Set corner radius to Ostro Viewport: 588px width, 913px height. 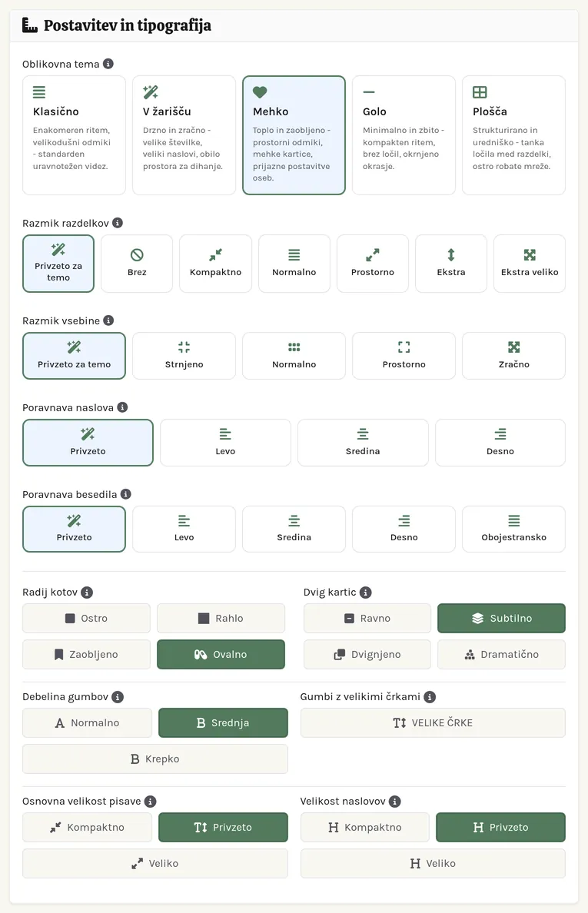click(86, 618)
